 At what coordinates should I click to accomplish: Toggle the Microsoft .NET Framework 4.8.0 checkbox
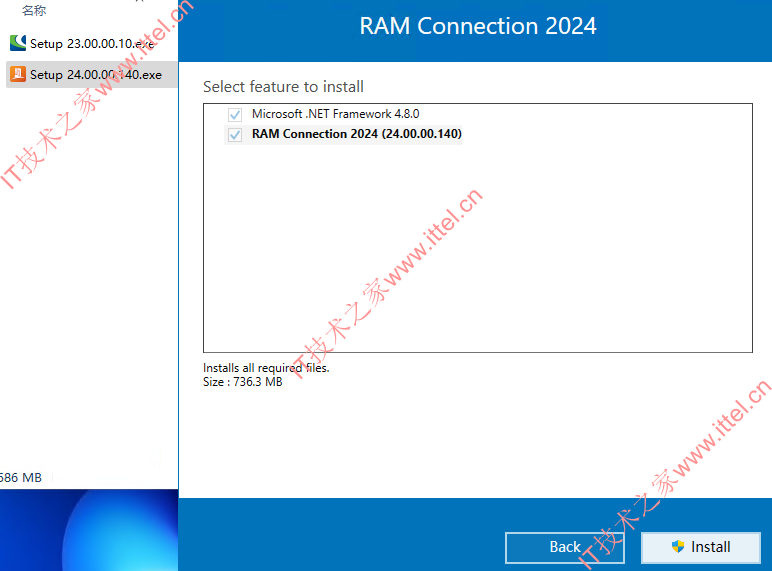(235, 115)
